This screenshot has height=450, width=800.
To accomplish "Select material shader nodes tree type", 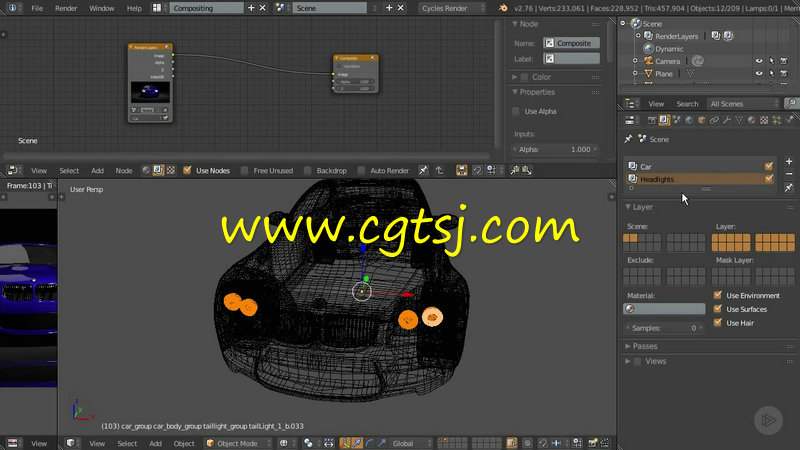I will [146, 170].
